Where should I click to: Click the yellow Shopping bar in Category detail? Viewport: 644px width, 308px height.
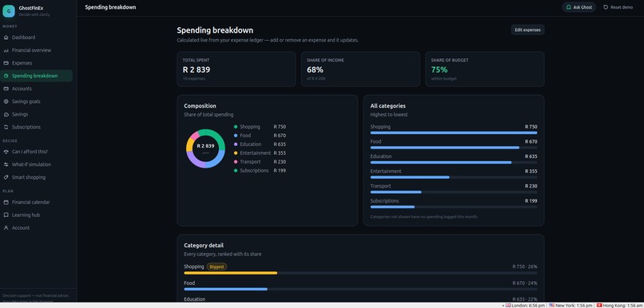tap(230, 273)
